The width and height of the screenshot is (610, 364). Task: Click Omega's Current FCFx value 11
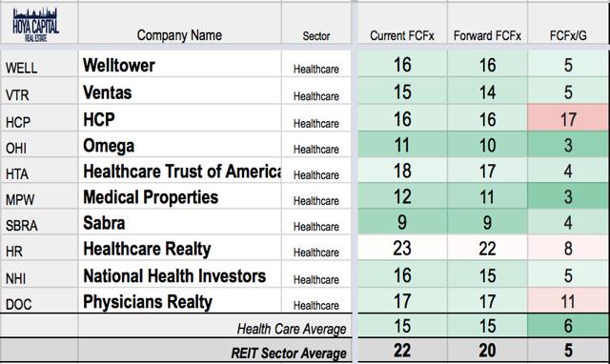coord(402,145)
